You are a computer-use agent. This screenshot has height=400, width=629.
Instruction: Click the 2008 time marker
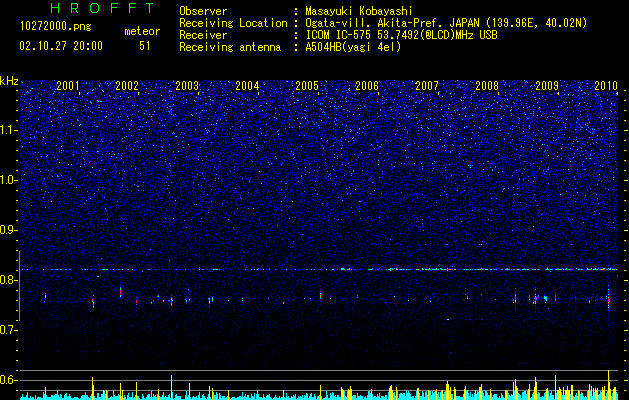point(487,85)
